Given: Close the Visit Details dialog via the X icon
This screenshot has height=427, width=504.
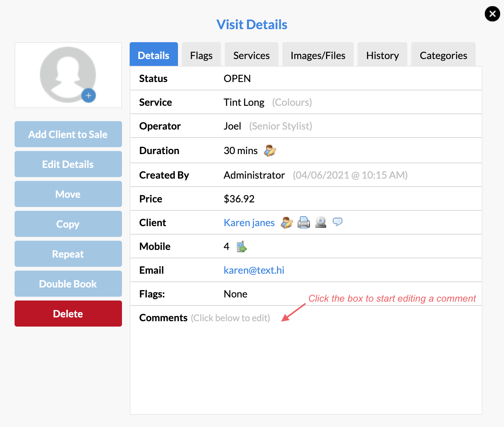Looking at the screenshot, I should click(492, 13).
